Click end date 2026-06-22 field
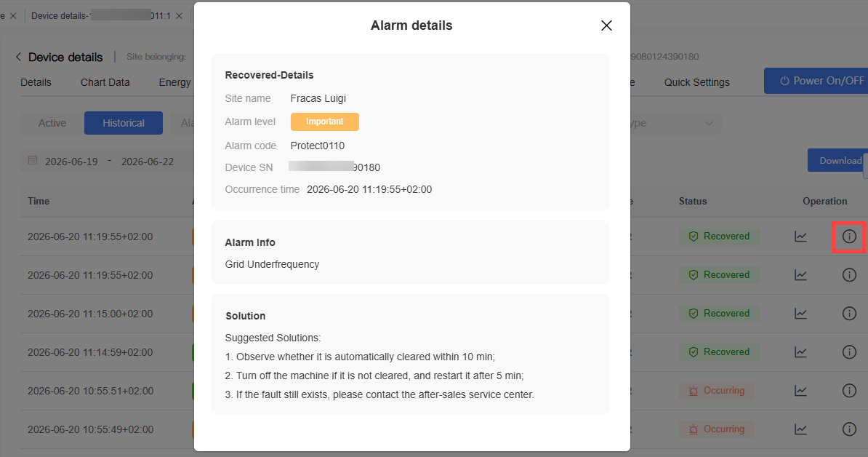 coord(148,162)
